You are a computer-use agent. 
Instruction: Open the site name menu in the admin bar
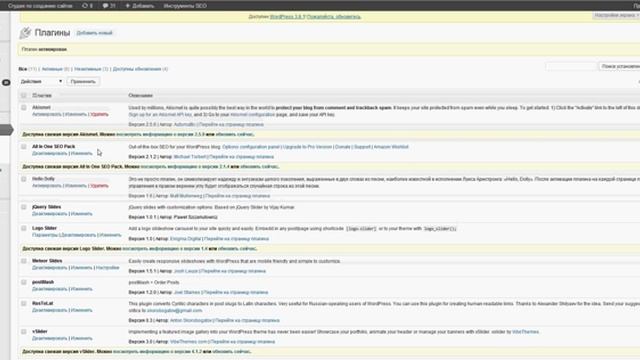[40, 6]
